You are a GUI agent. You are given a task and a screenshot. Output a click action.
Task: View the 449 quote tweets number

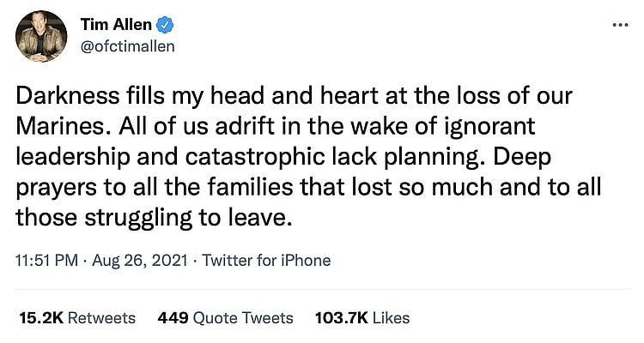point(173,318)
